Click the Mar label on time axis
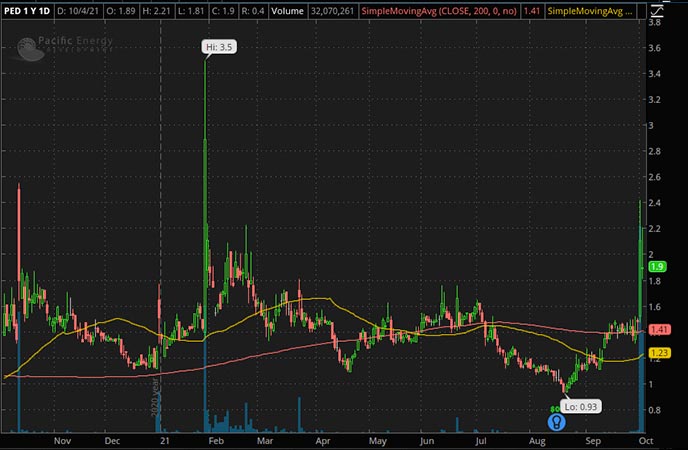Screen dimensions: 688x450 tap(265, 441)
